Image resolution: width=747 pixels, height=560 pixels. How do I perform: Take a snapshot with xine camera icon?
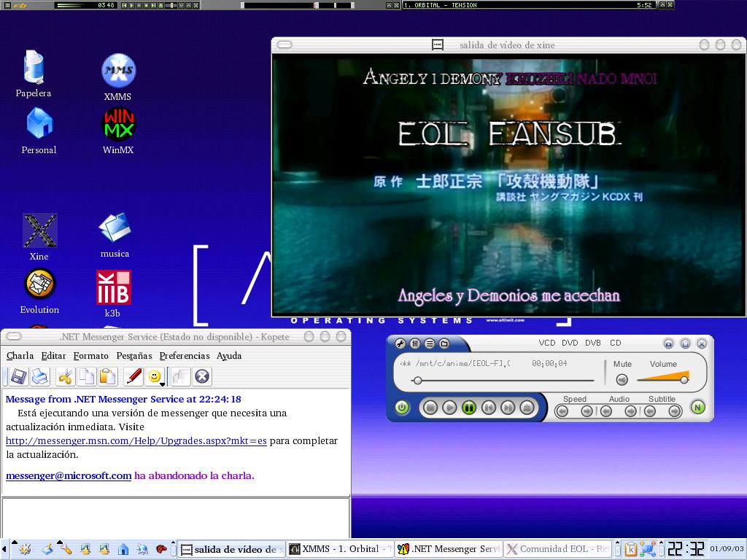click(669, 344)
